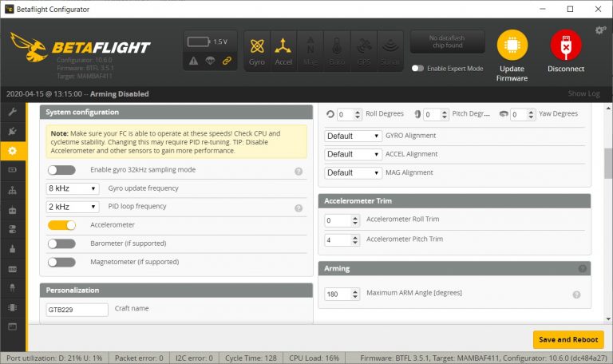Click Packet error: 0 status entry
This screenshot has height=364, width=613.
139,358
